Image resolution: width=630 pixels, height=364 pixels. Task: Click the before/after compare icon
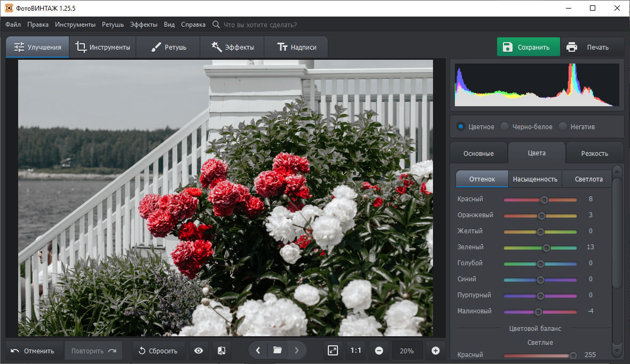click(222, 351)
